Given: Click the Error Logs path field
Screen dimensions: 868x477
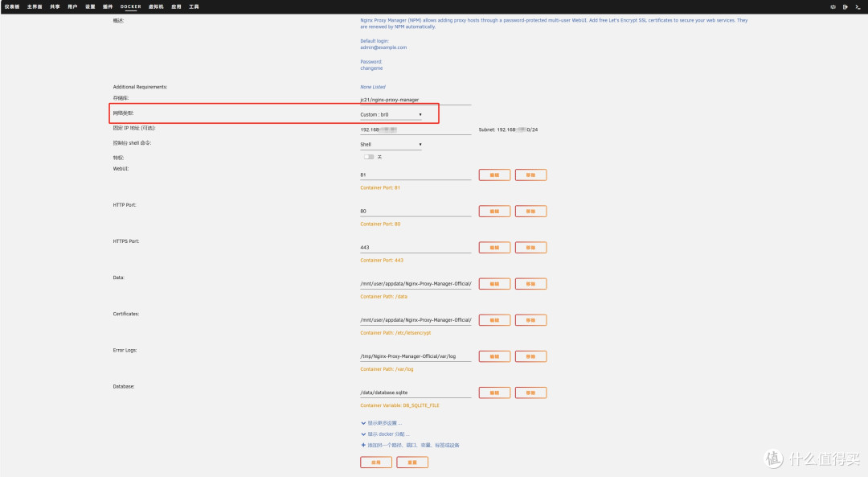Looking at the screenshot, I should [x=416, y=357].
